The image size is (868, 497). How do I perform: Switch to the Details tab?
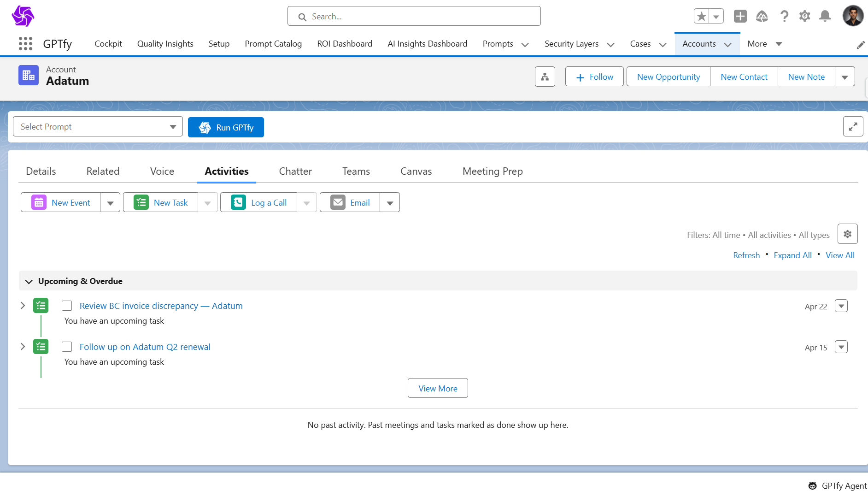[x=41, y=172]
